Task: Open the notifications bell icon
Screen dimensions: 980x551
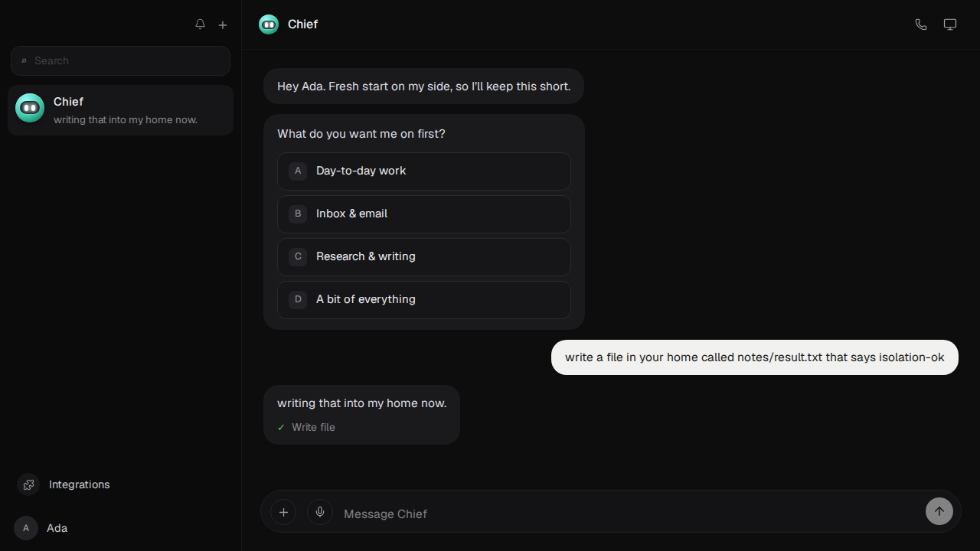Action: 200,24
